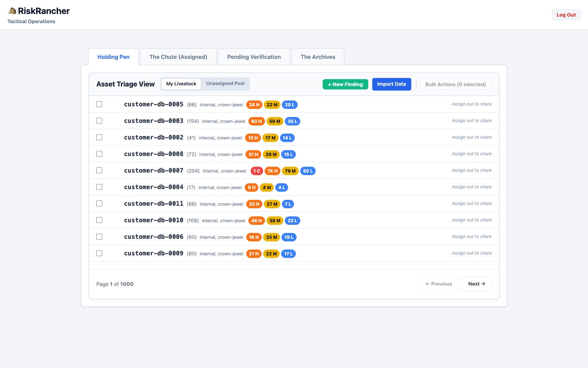
Task: Select the My Livestock view
Action: click(x=181, y=84)
